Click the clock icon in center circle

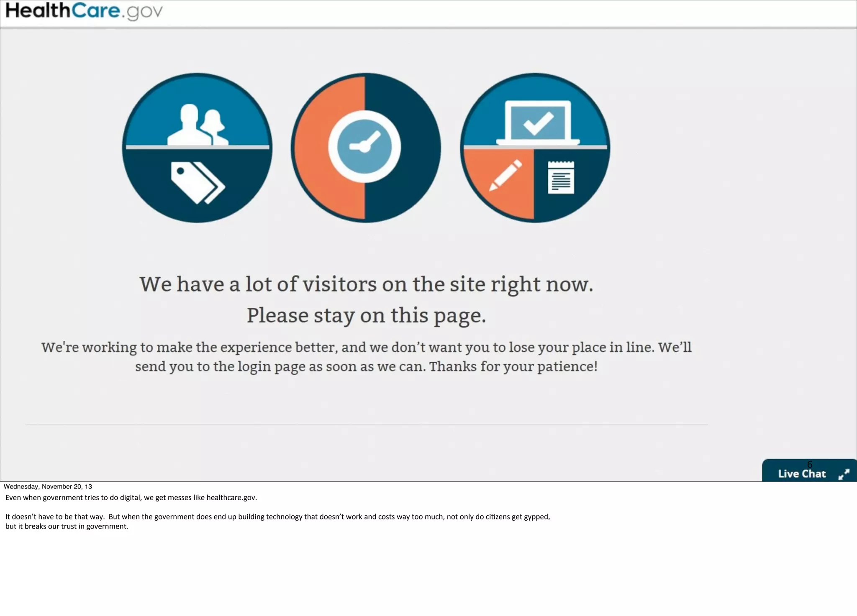coord(364,147)
